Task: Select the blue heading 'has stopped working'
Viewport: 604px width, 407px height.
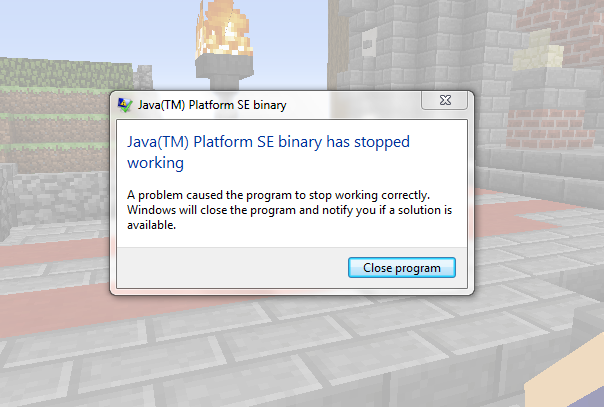Action: click(268, 152)
